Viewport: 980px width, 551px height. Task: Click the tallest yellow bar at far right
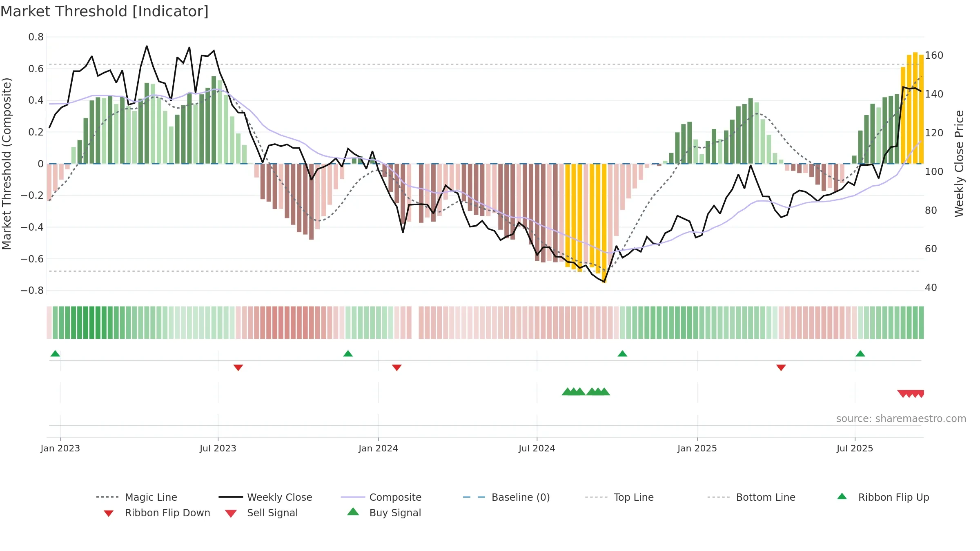tap(915, 108)
